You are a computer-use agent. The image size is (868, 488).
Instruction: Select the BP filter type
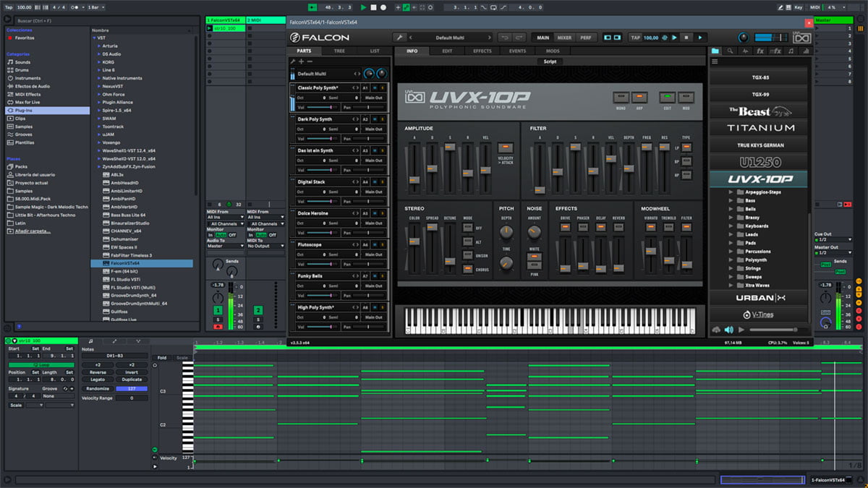pyautogui.click(x=686, y=161)
